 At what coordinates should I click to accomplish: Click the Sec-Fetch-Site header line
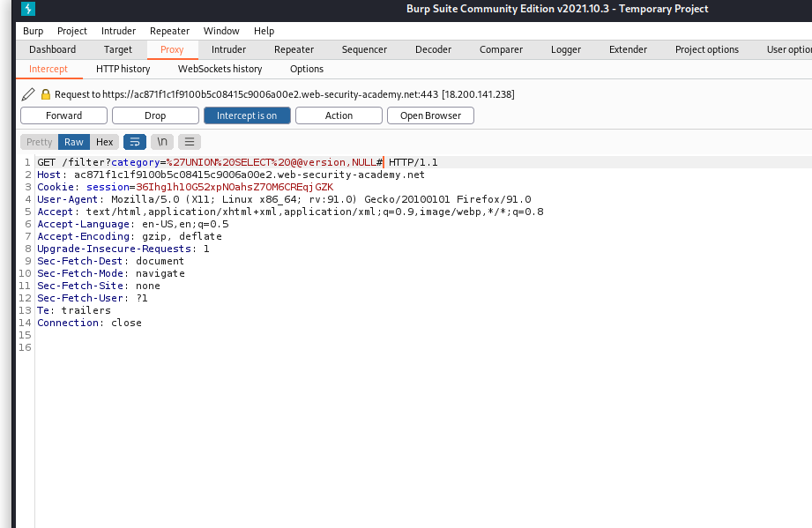99,286
